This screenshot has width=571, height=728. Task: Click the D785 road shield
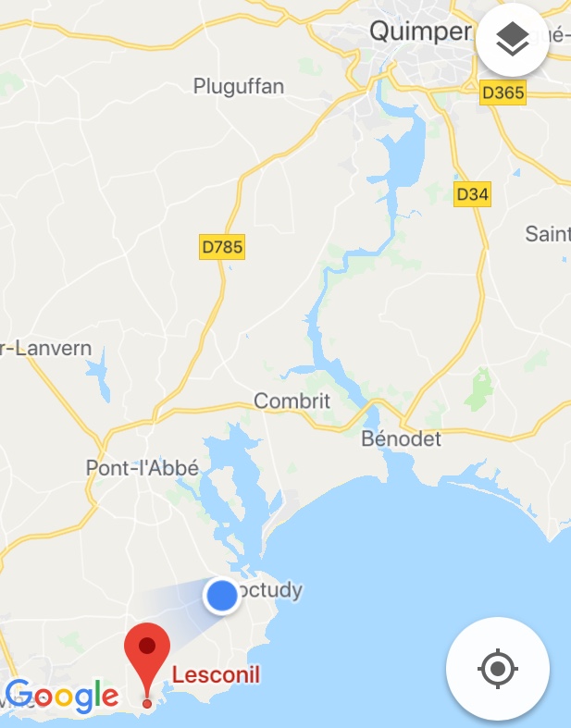pos(222,247)
